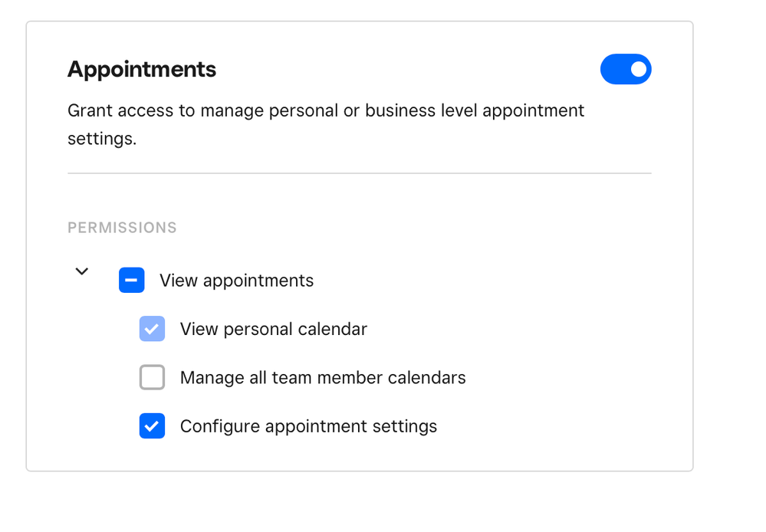Click the "View personal calendar" label text

273,329
